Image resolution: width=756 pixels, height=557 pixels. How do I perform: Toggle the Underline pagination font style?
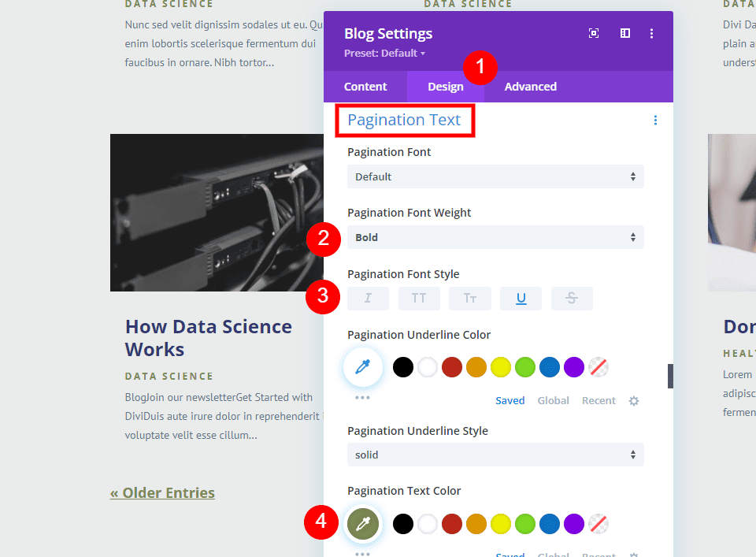521,298
